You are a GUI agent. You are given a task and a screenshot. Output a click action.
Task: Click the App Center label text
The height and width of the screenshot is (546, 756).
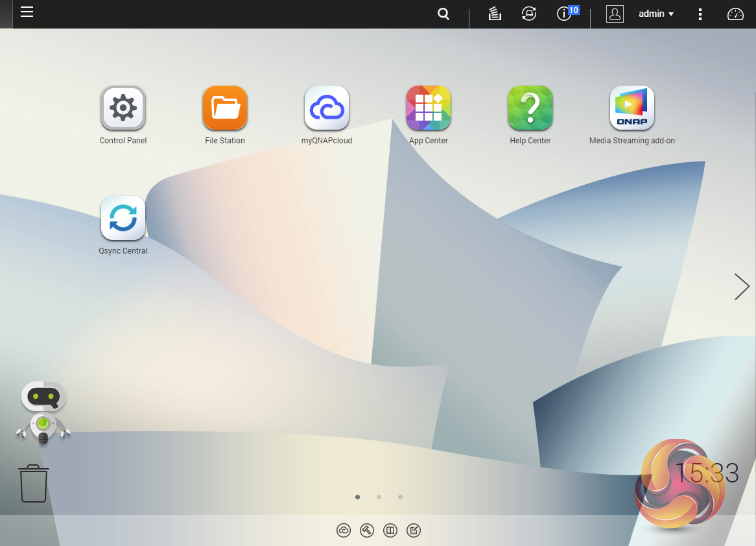(429, 140)
